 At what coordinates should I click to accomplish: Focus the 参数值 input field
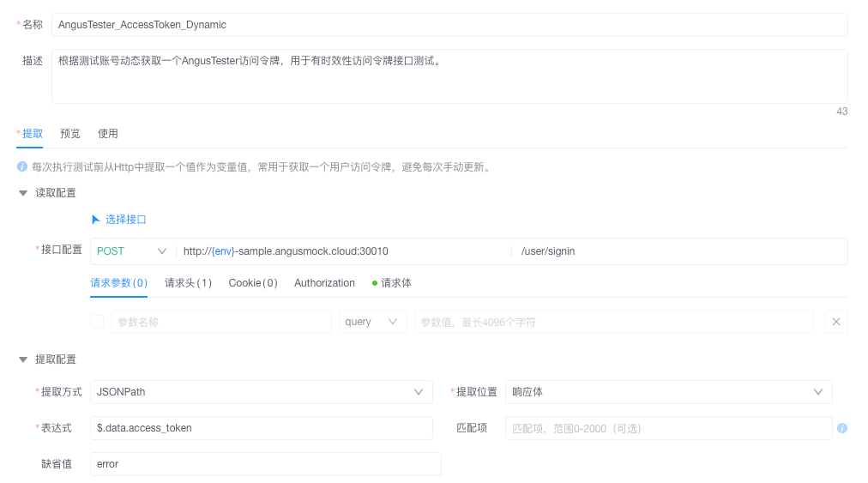614,322
